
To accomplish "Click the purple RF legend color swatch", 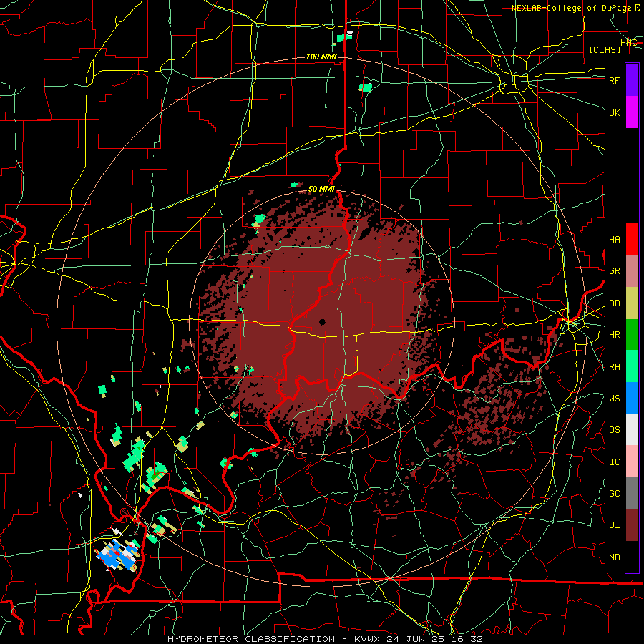I will pos(632,80).
